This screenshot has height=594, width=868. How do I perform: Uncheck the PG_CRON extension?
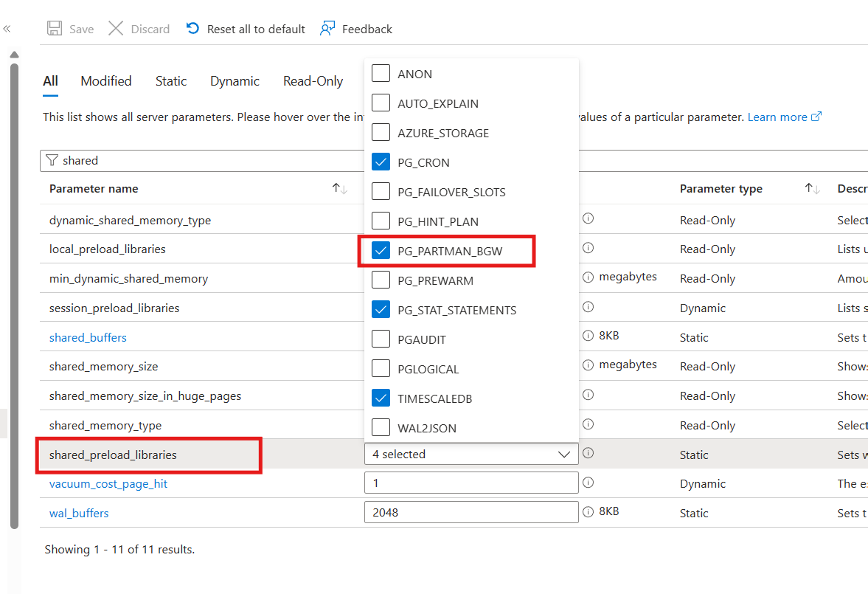pyautogui.click(x=381, y=162)
